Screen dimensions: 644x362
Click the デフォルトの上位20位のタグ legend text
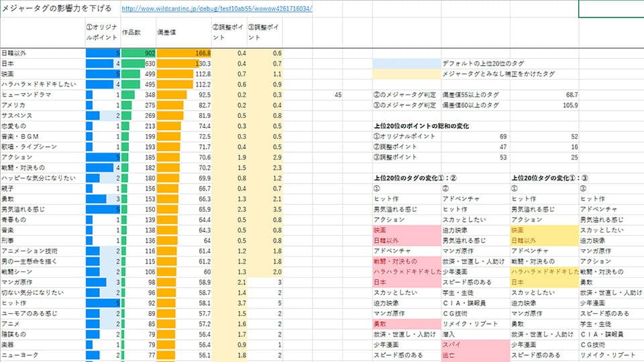coord(480,63)
